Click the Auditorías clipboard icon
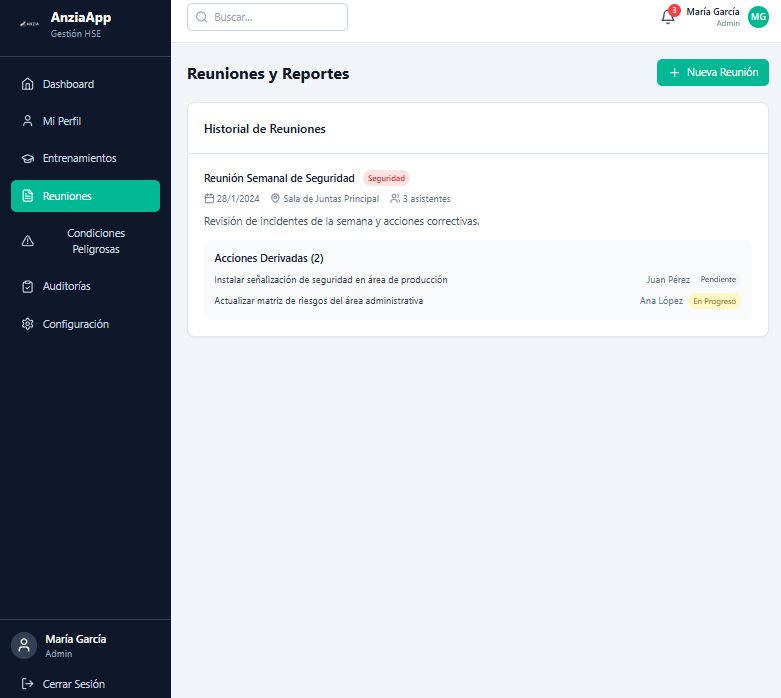781x698 pixels. pyautogui.click(x=28, y=286)
